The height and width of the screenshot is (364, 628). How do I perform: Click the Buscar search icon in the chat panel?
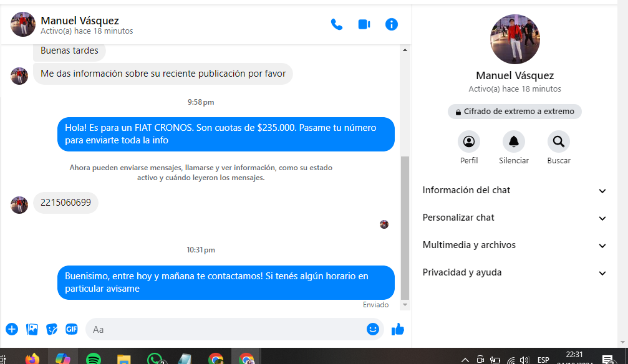click(x=559, y=142)
